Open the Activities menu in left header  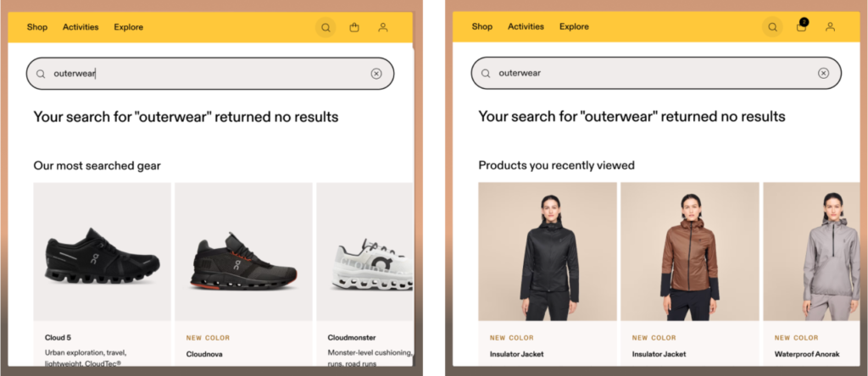point(81,27)
